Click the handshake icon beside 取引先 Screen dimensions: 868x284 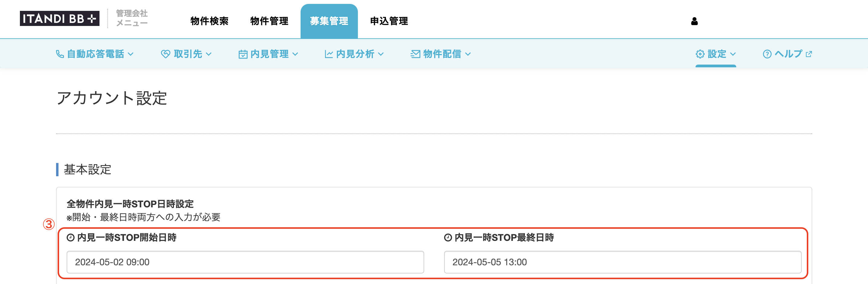pyautogui.click(x=166, y=54)
